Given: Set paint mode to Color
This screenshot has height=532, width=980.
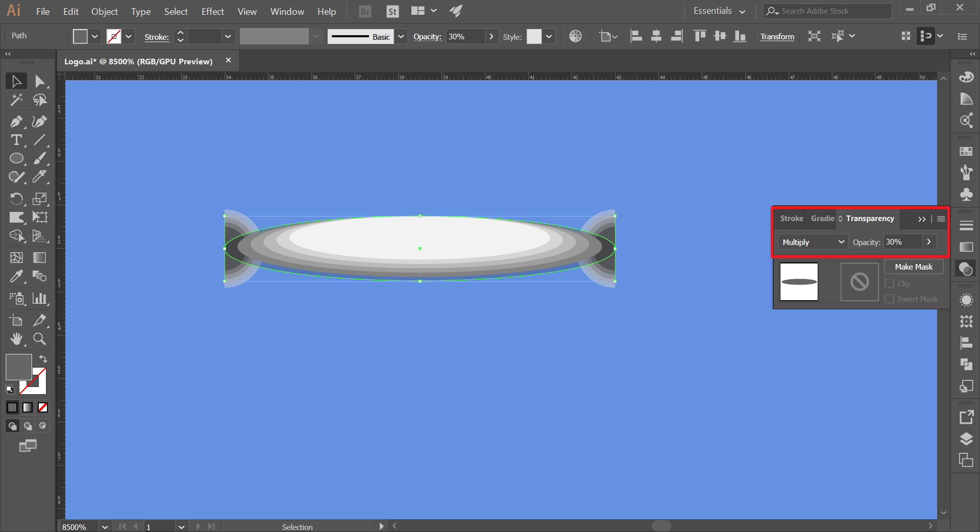Looking at the screenshot, I should [x=12, y=407].
